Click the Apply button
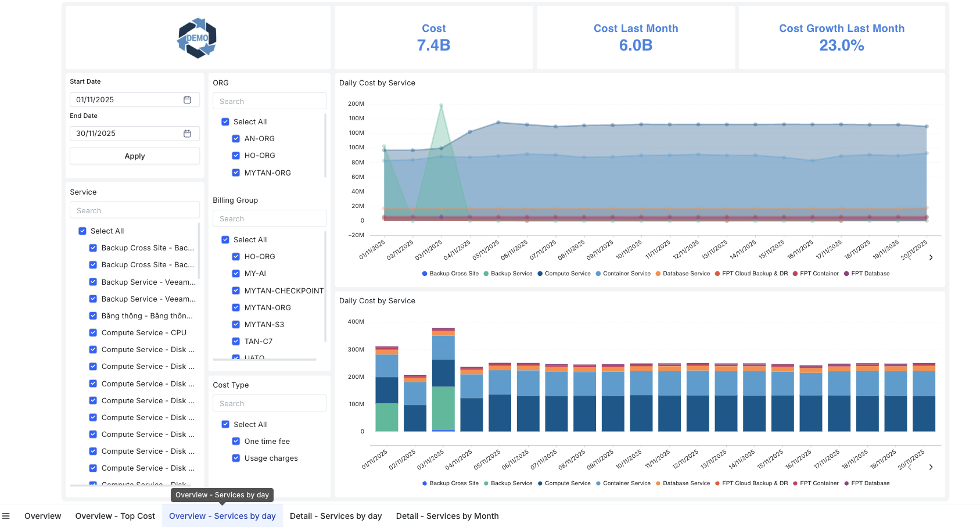The image size is (980, 527). pyautogui.click(x=134, y=156)
